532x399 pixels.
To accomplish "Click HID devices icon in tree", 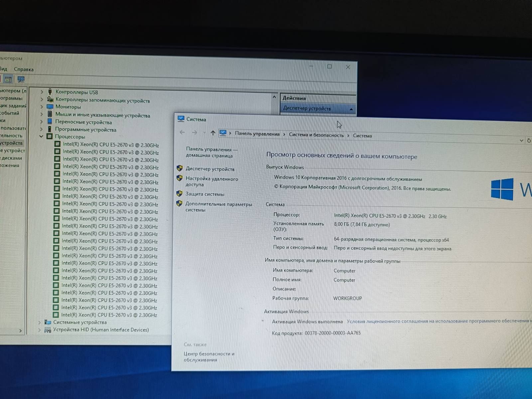I will 48,330.
